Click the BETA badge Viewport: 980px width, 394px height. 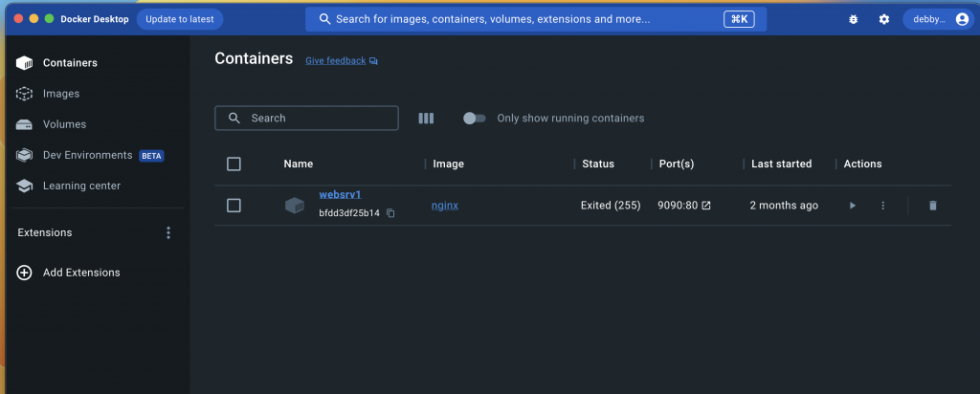point(151,156)
